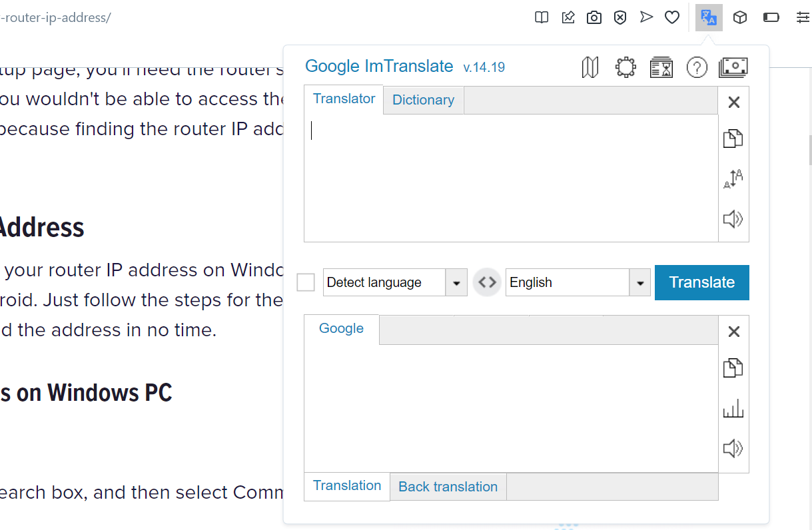Clear the translation output with X
812x530 pixels.
pyautogui.click(x=733, y=332)
